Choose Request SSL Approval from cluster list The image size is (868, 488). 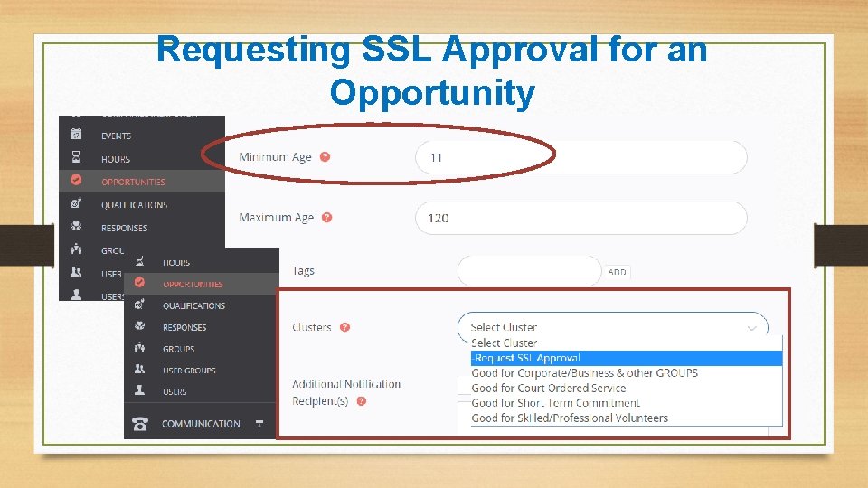tap(627, 358)
